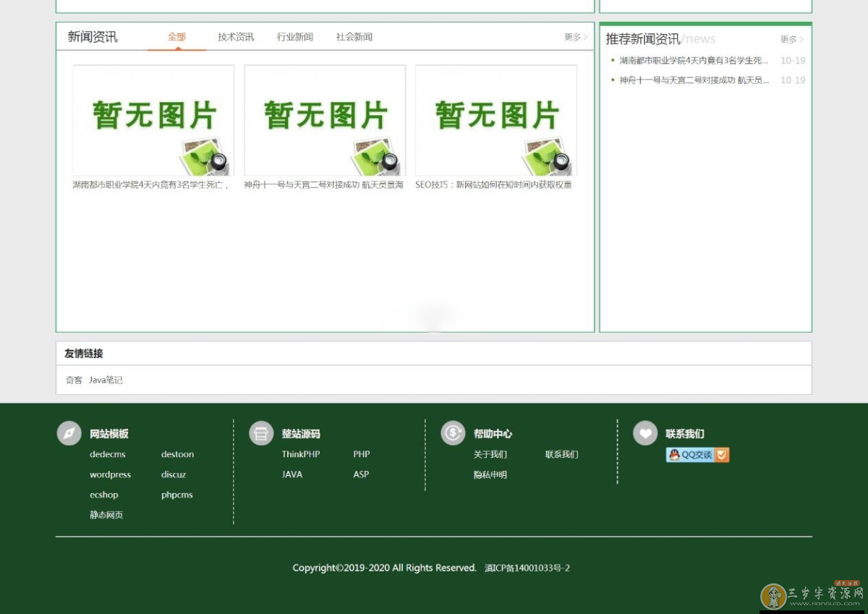Image resolution: width=868 pixels, height=614 pixels.
Task: Select the 社会新闻 tab
Action: click(x=353, y=36)
